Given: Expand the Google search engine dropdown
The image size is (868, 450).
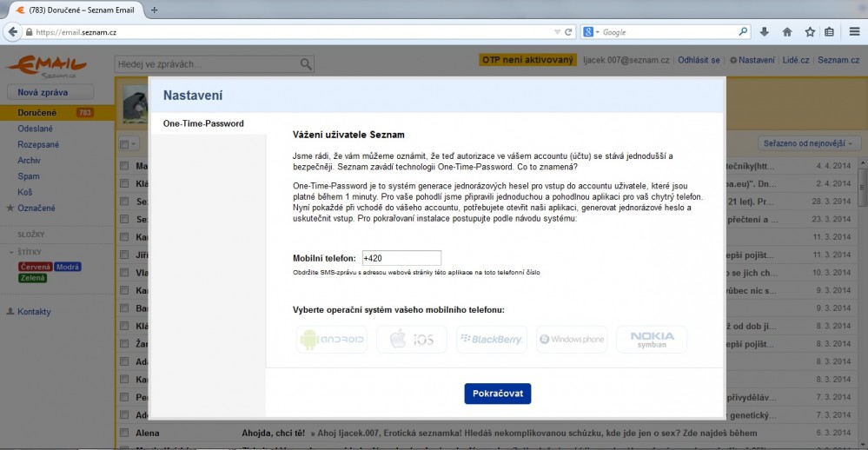Looking at the screenshot, I should click(x=592, y=32).
